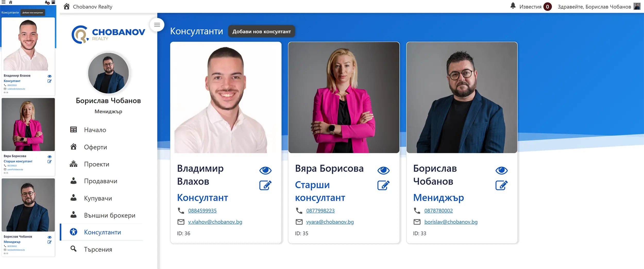Screen dimensions: 644x269
Task: Click Вяра Борисова large photo
Action: pos(344,97)
